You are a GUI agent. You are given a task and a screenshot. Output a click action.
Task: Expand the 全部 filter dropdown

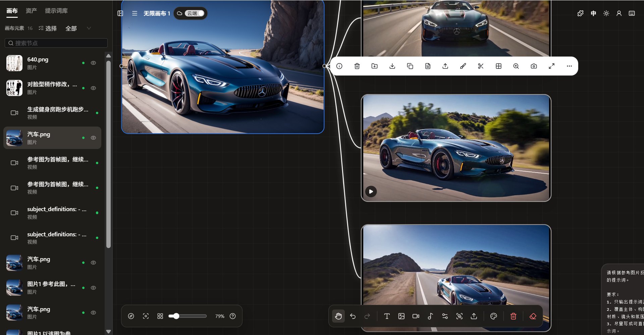click(78, 29)
